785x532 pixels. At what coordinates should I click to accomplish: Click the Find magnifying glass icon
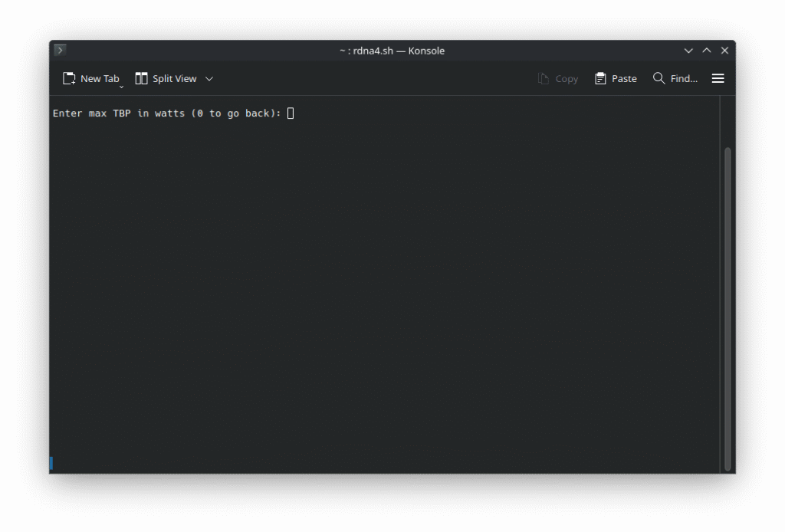click(659, 78)
